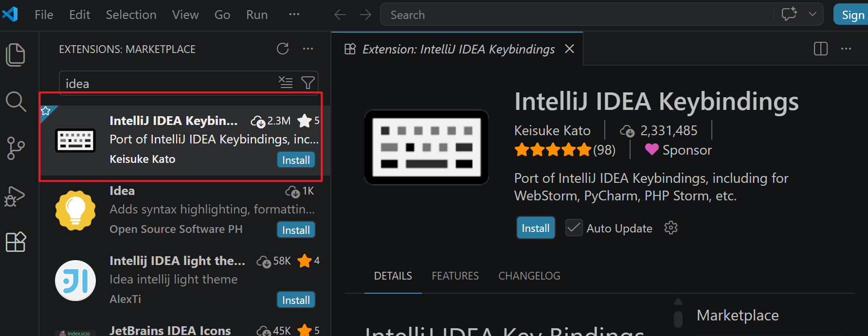Open editor more actions menu
Screen dimensions: 868x336
pyautogui.click(x=846, y=49)
